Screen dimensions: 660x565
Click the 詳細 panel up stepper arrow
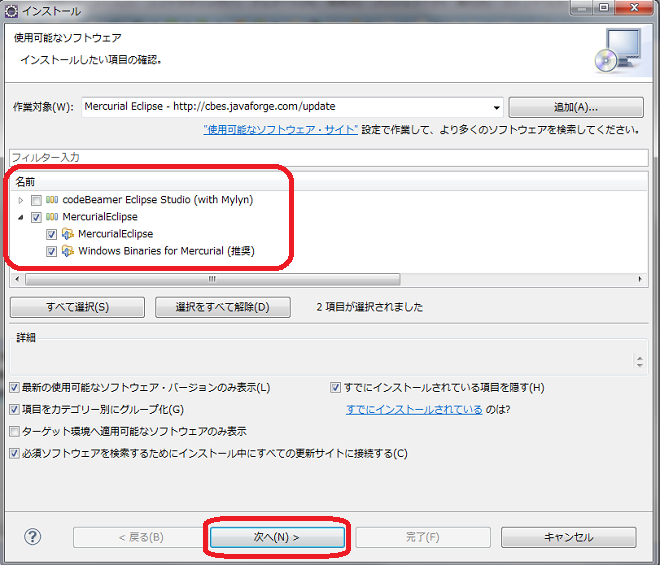[x=640, y=358]
